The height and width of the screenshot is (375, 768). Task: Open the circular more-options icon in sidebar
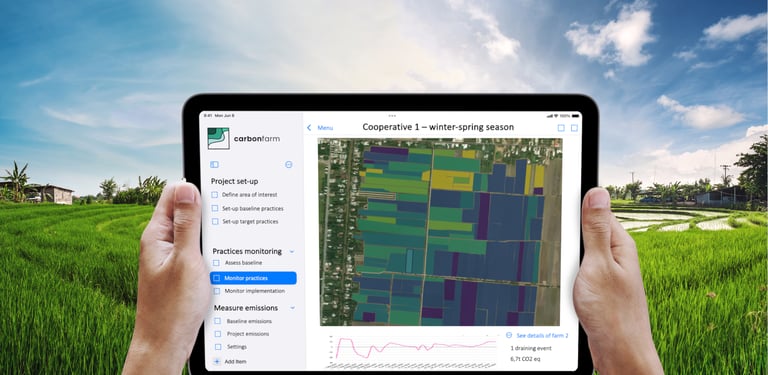[x=288, y=164]
